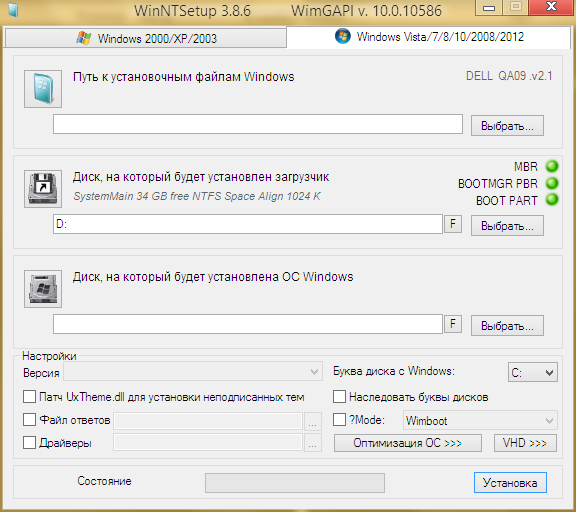Tick the Файл ответов checkbox
The width and height of the screenshot is (576, 512).
tap(29, 419)
